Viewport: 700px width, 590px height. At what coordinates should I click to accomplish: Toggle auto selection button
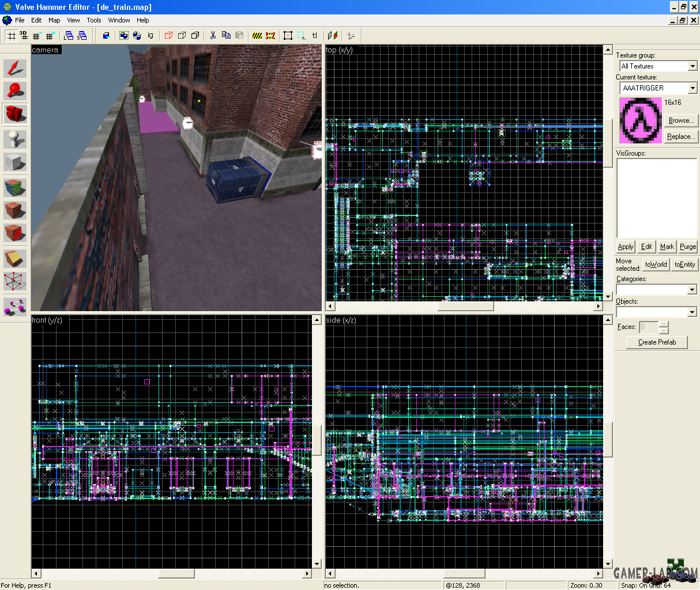click(301, 36)
